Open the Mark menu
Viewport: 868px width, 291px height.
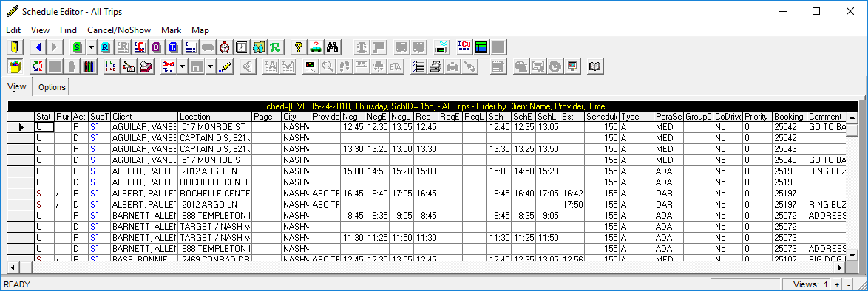click(171, 30)
